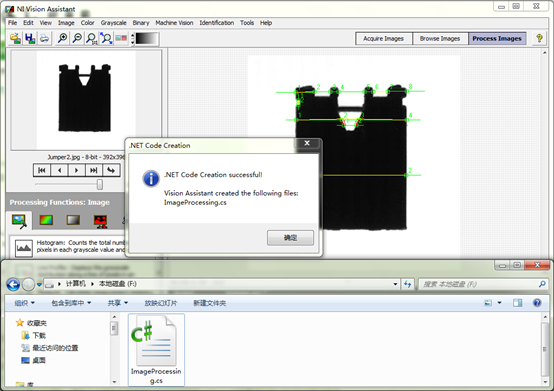The image size is (554, 391).
Task: Click the image browser slider handle
Action: 100,184
